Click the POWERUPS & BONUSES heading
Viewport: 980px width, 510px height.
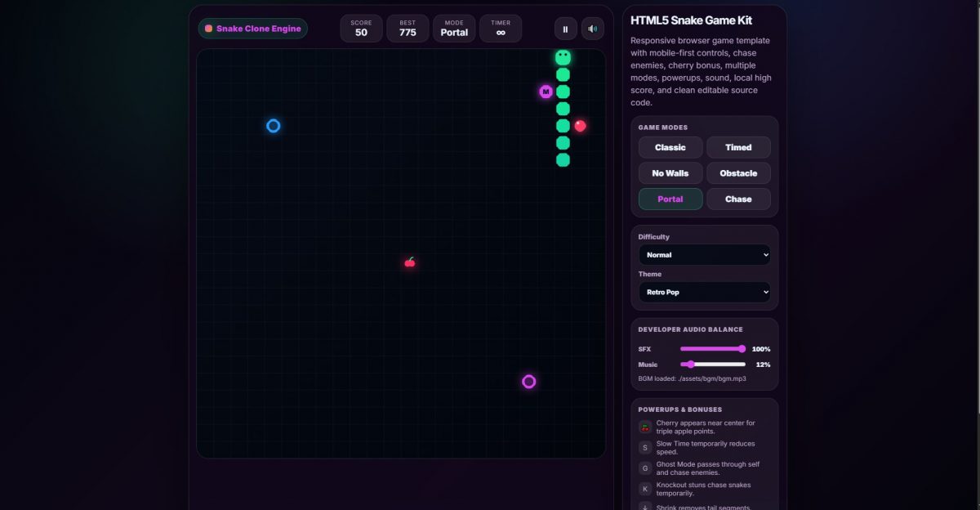pyautogui.click(x=680, y=409)
